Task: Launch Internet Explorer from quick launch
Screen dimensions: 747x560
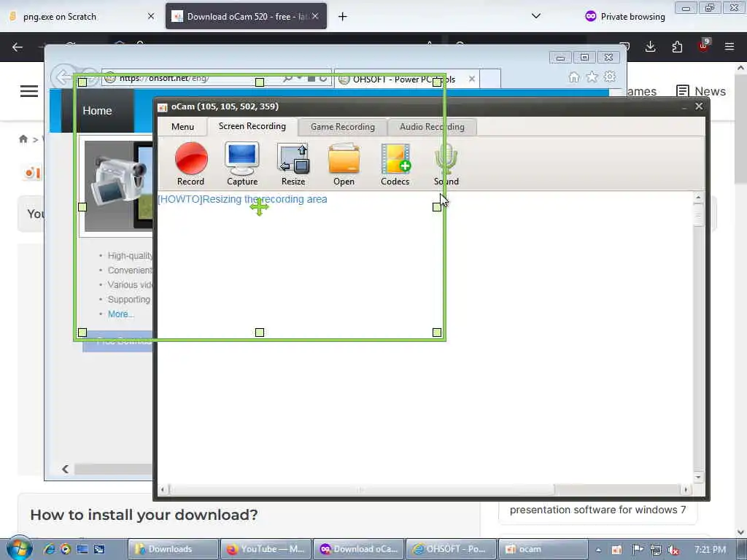Action: coord(49,549)
